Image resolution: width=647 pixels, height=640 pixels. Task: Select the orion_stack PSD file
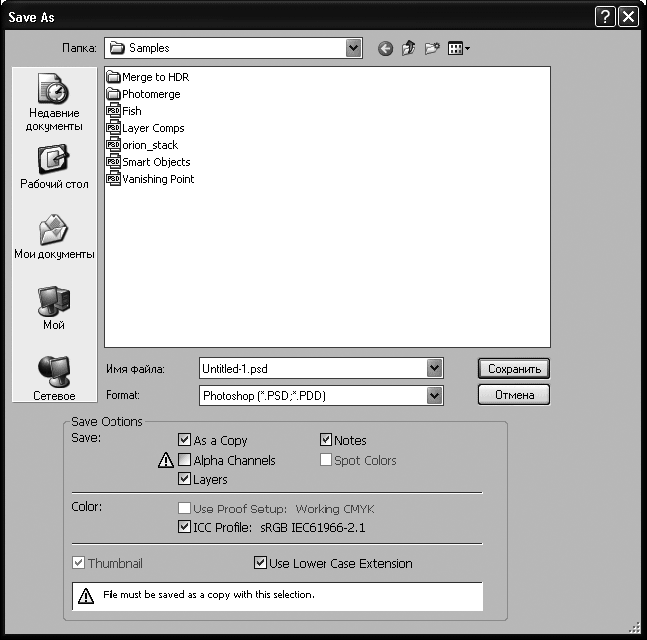[142, 145]
